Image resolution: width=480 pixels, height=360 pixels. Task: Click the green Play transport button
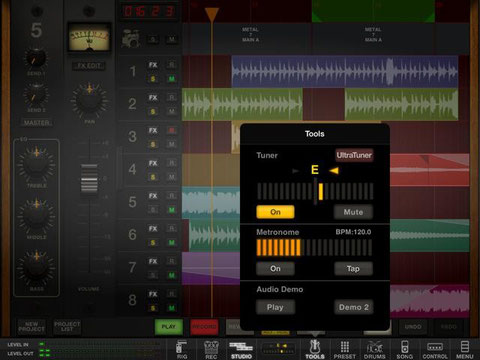(169, 327)
